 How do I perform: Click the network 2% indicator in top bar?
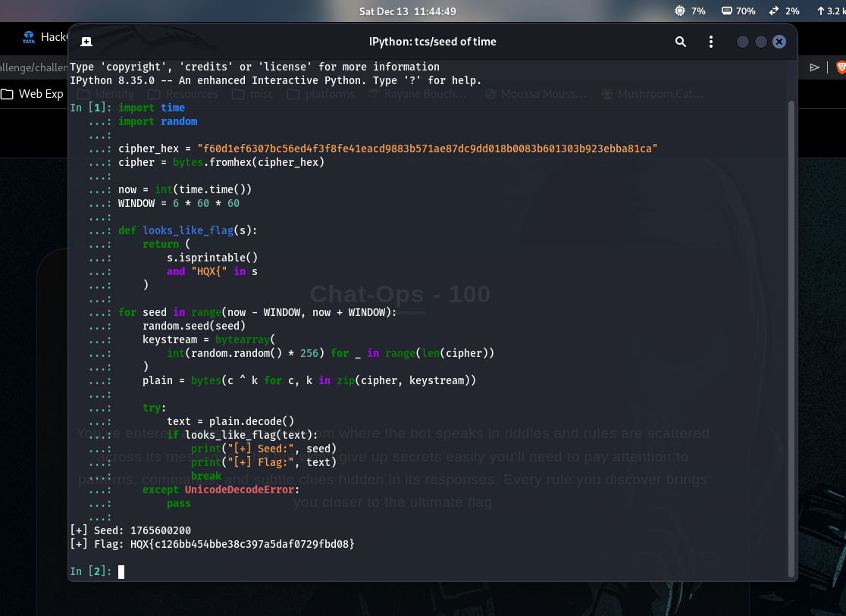pyautogui.click(x=784, y=11)
